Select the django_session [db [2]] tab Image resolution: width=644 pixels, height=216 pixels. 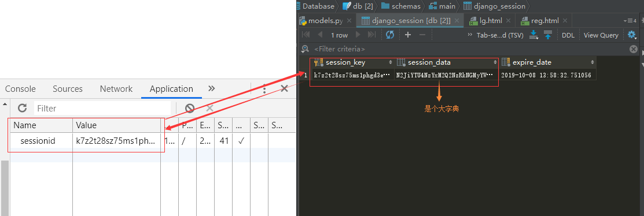pos(411,20)
